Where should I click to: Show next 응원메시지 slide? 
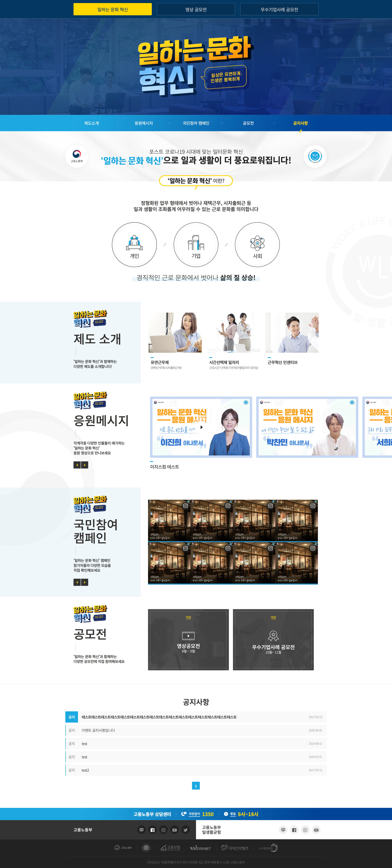point(85,465)
